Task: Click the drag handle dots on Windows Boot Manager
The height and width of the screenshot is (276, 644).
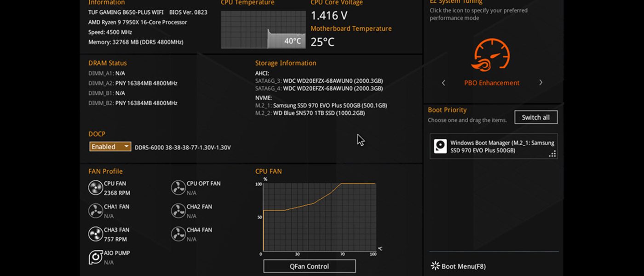Action: point(552,154)
